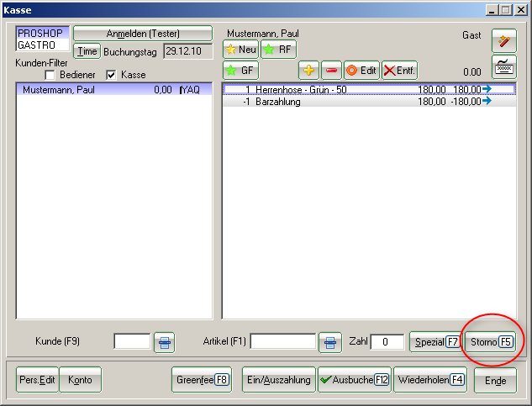Open the Ein/Auszahlung dialog
This screenshot has width=532, height=406.
pyautogui.click(x=278, y=380)
